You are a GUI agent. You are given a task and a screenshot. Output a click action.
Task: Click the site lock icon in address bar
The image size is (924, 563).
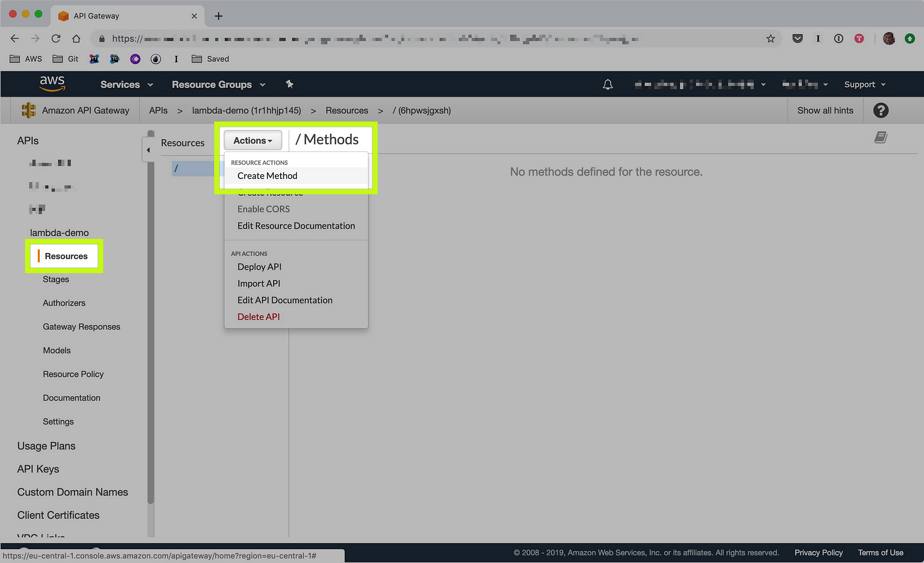point(102,39)
